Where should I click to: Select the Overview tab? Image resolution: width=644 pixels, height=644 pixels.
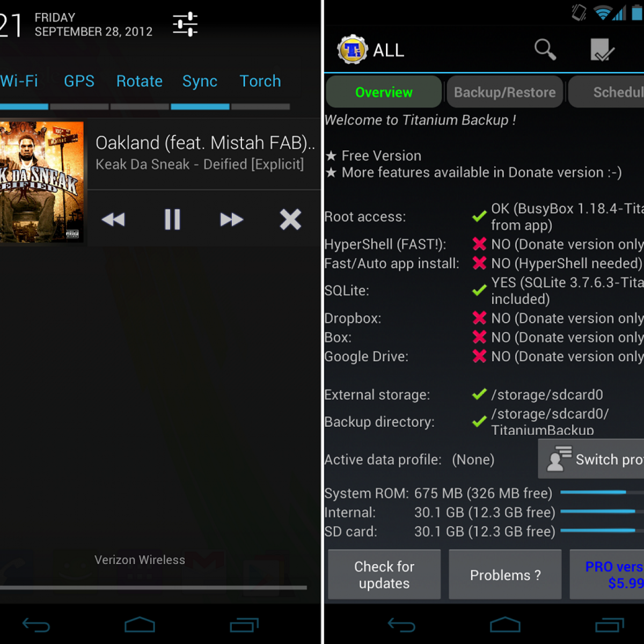(384, 92)
